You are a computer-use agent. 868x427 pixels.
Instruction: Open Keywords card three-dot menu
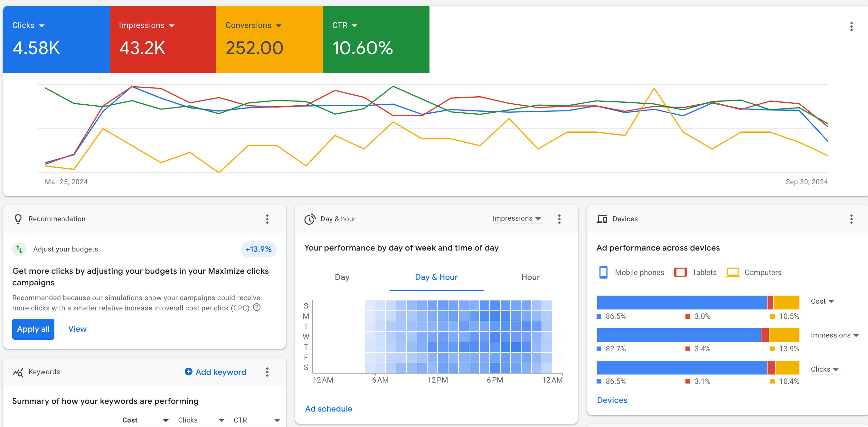267,372
